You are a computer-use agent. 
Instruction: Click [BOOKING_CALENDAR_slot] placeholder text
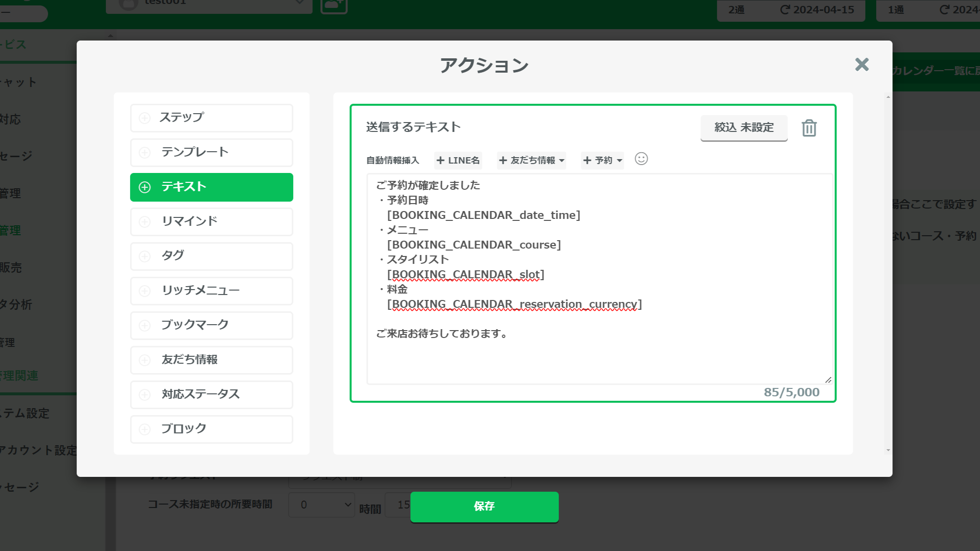tap(465, 274)
